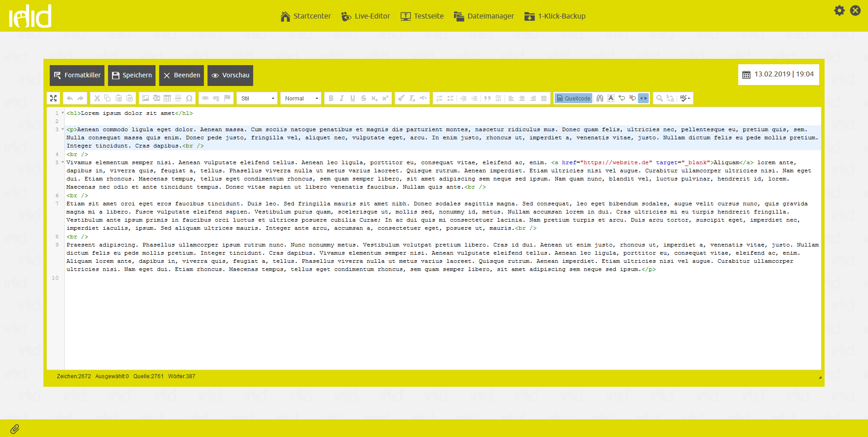Image resolution: width=868 pixels, height=437 pixels.
Task: Toggle italic formatting button
Action: tap(342, 98)
